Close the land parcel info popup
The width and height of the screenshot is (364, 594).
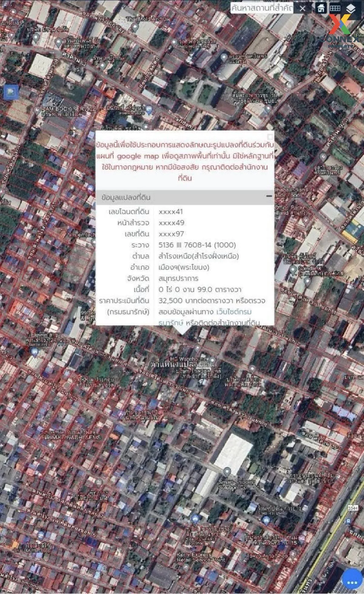click(270, 137)
